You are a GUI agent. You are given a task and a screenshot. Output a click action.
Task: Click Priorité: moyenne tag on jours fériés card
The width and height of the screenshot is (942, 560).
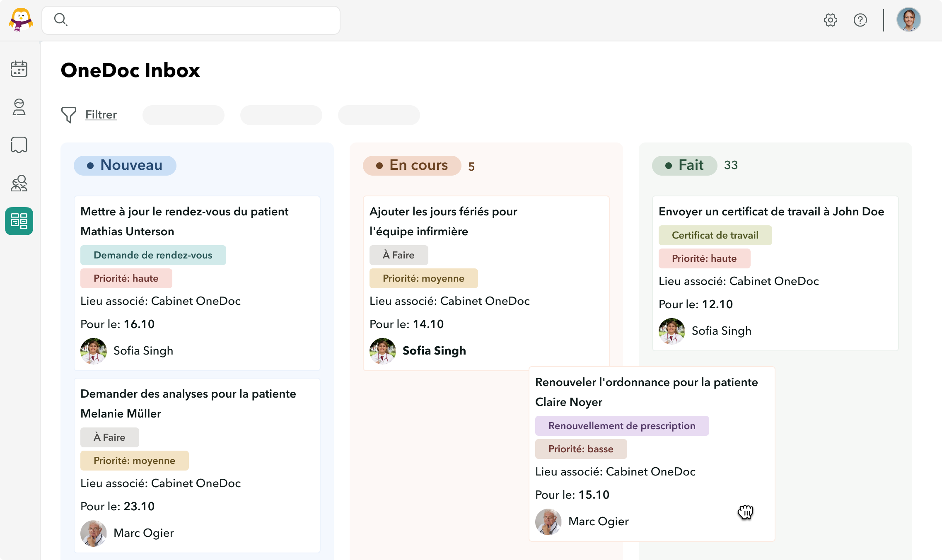(x=424, y=278)
